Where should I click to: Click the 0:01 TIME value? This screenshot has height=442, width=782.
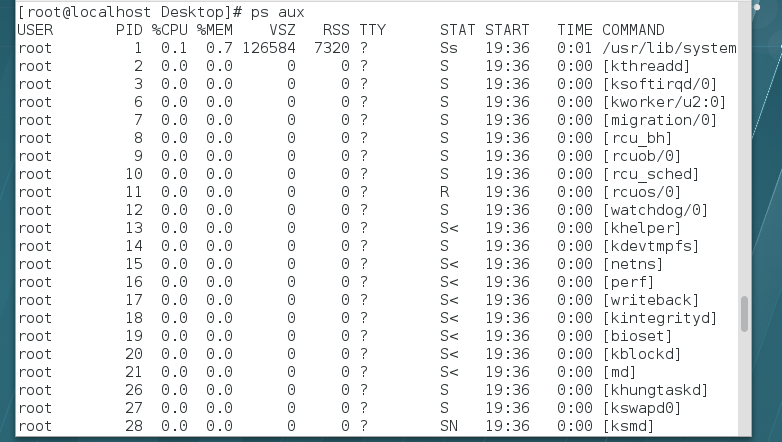click(x=575, y=48)
